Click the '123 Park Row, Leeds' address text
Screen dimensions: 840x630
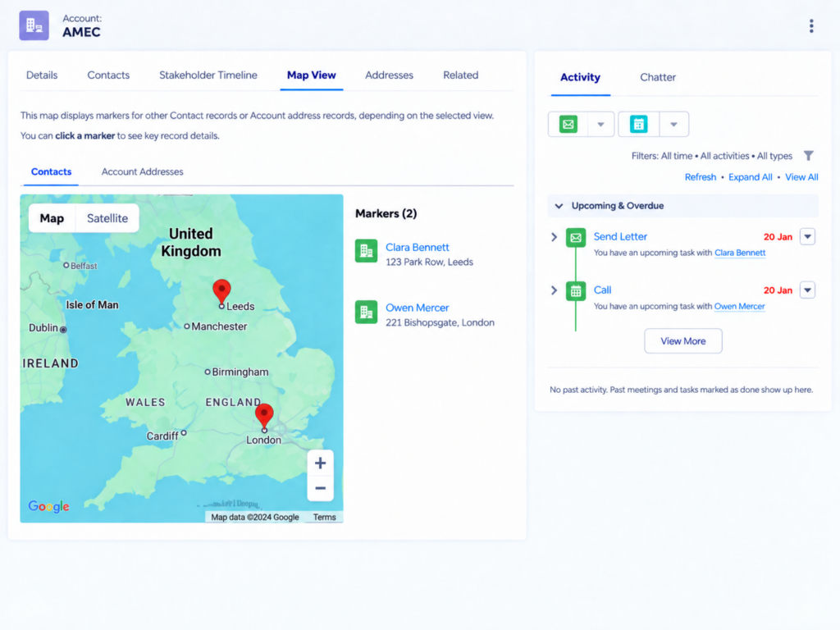point(429,262)
